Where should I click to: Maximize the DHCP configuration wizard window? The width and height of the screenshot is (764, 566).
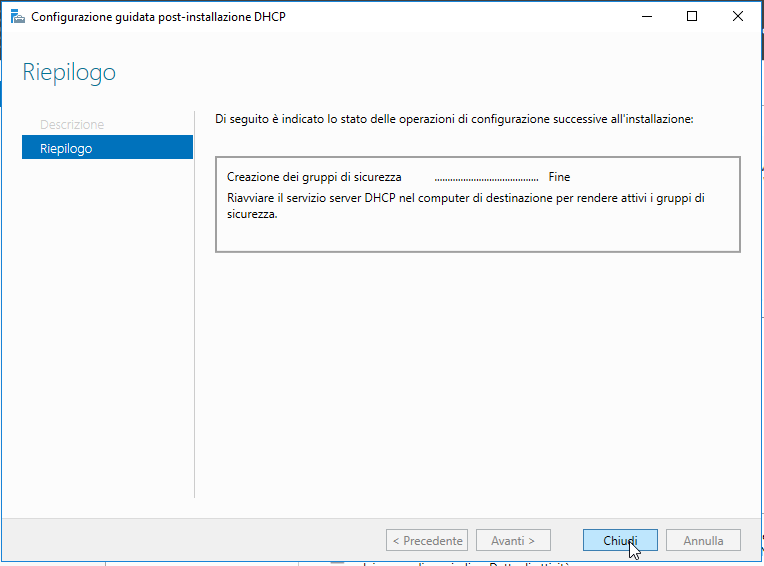(692, 17)
